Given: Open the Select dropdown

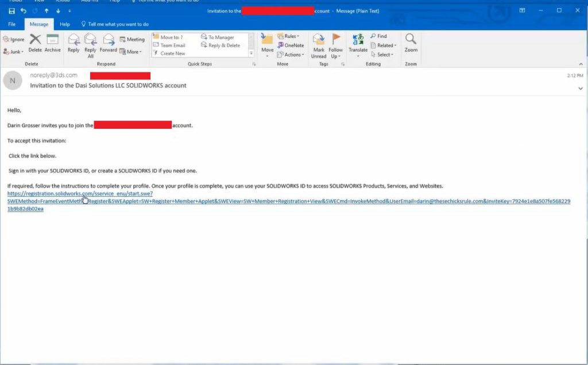Looking at the screenshot, I should [382, 55].
